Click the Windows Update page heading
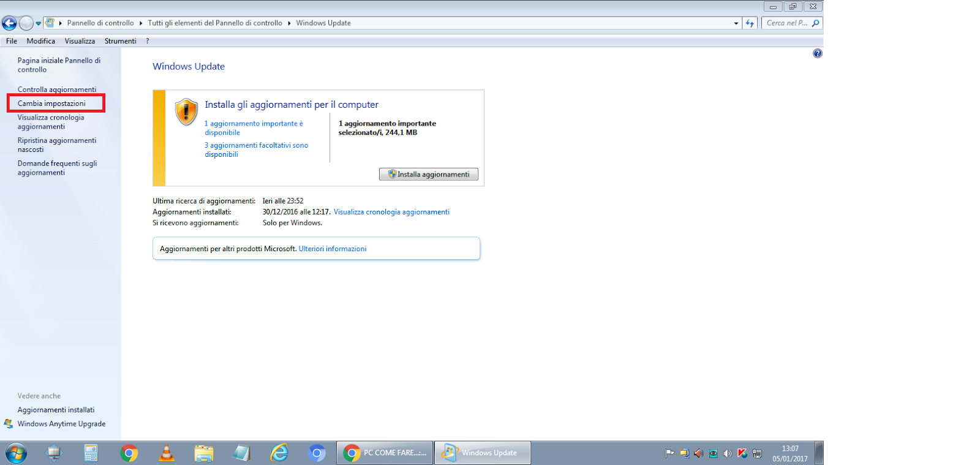Image resolution: width=980 pixels, height=465 pixels. tap(189, 66)
